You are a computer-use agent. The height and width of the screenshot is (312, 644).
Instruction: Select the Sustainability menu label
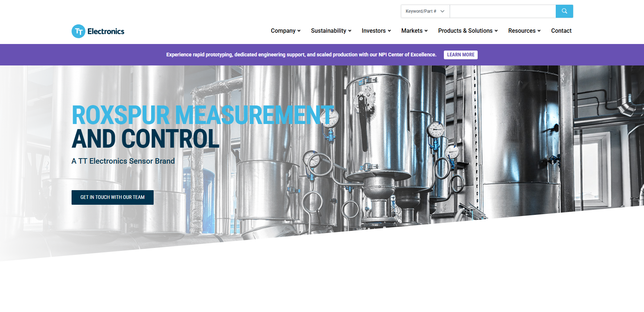(x=328, y=31)
